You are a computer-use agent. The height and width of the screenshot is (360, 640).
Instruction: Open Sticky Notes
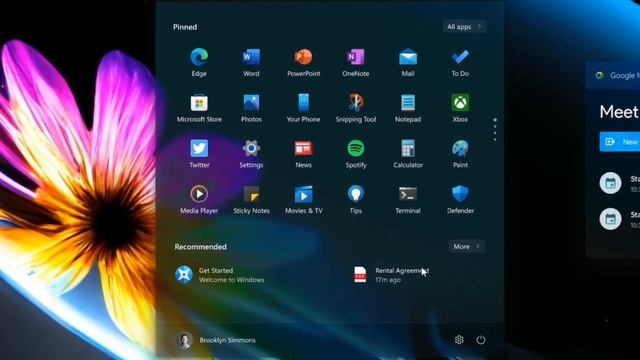coord(251,200)
